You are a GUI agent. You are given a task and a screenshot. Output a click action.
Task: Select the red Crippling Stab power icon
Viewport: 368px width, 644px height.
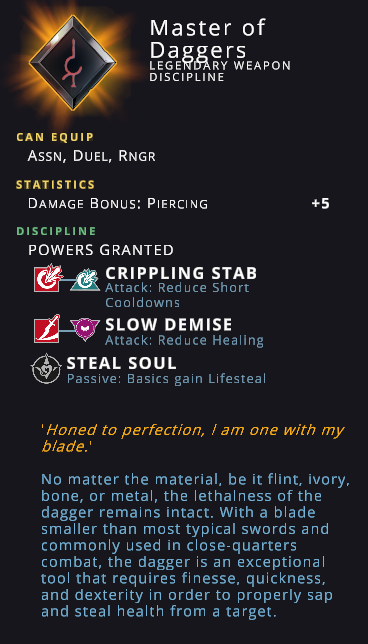48,278
